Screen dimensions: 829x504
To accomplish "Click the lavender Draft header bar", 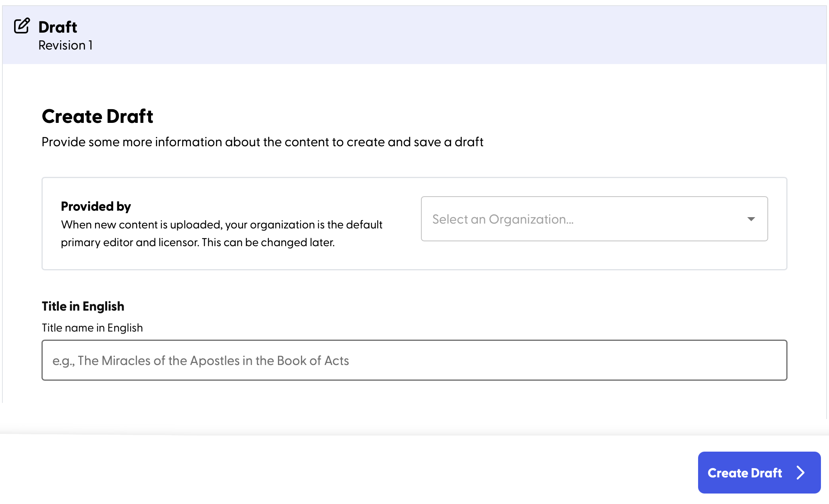I will [443, 35].
